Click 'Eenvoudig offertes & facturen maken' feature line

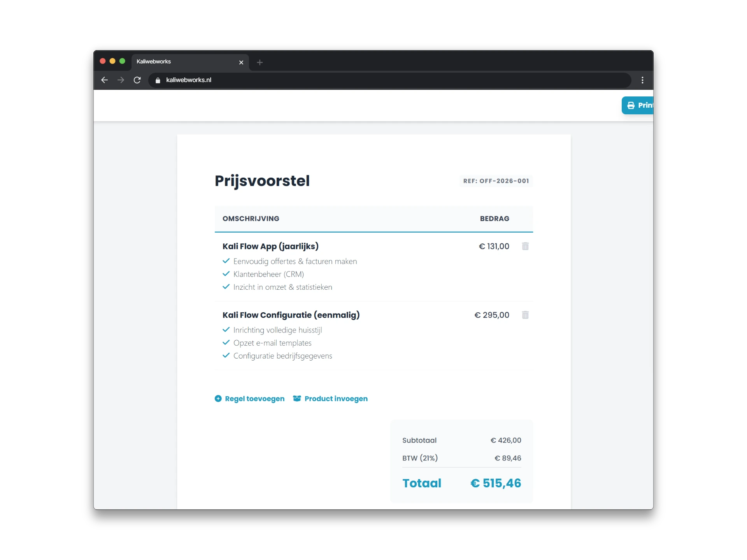(x=295, y=261)
